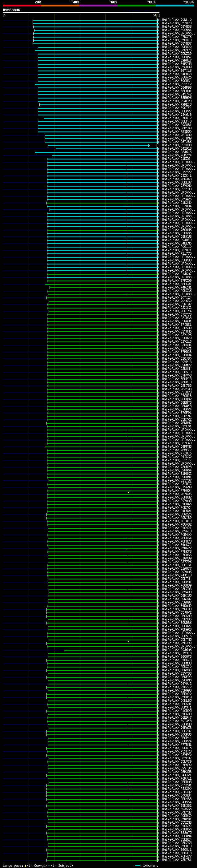
Task: Select the UniRef100_Q753L0 label
Action: (x=176, y=653)
